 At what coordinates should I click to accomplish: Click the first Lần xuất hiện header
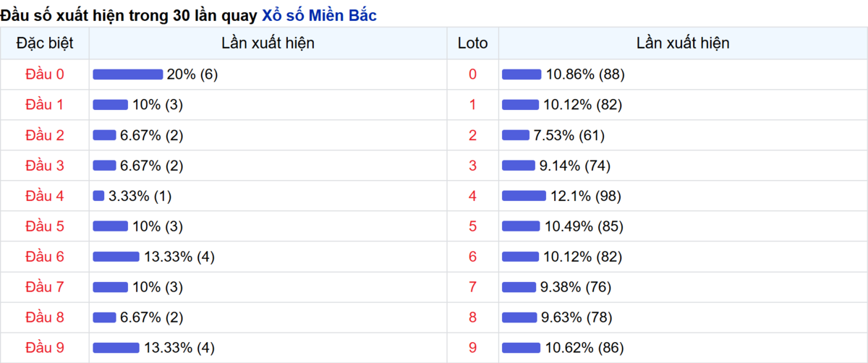268,43
